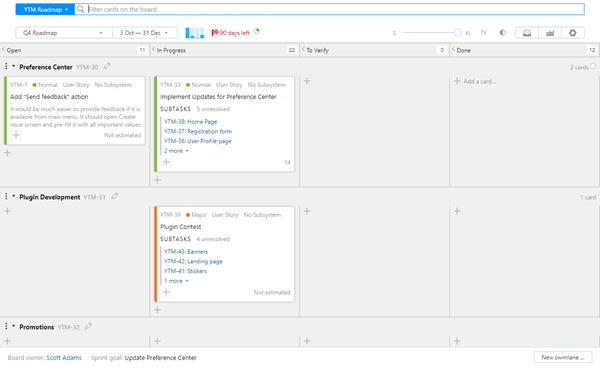Open the YTM-30 issue link
Image resolution: width=600 pixels, height=374 pixels.
tap(87, 67)
